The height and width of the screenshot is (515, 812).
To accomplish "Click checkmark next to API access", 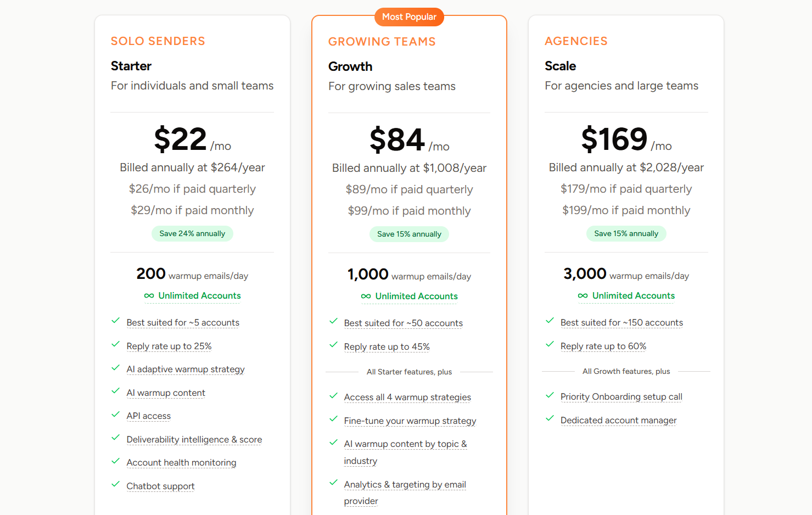I will click(x=115, y=415).
